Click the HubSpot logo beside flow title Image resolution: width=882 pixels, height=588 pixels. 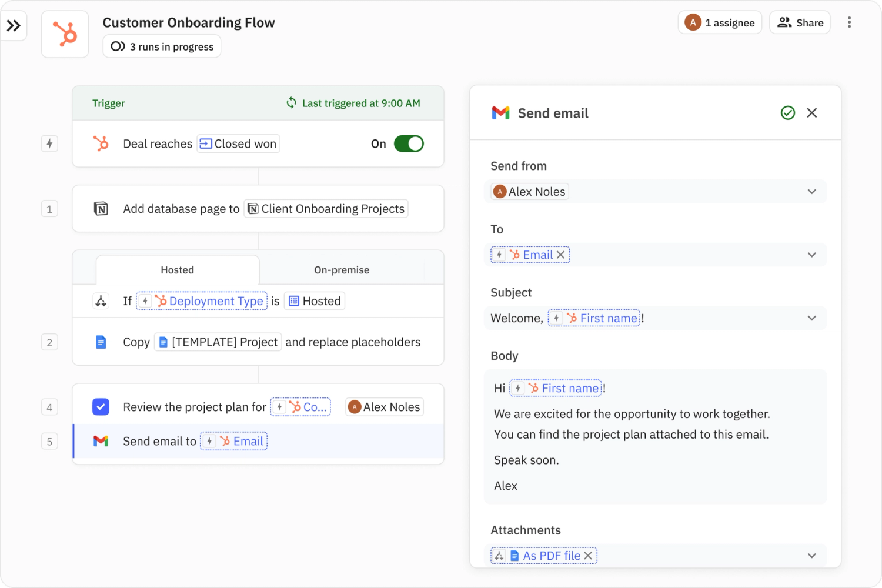(65, 34)
